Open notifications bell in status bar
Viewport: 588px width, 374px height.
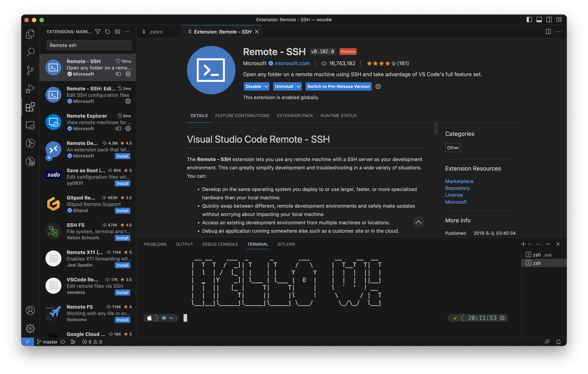[x=558, y=342]
